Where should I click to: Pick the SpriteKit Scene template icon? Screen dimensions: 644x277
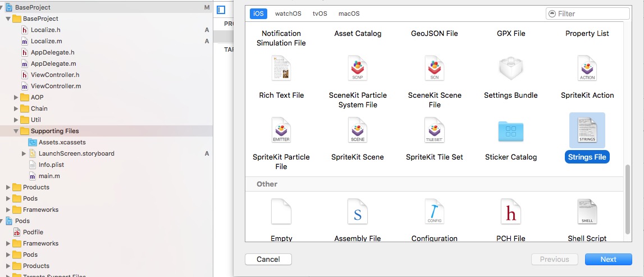pyautogui.click(x=357, y=130)
